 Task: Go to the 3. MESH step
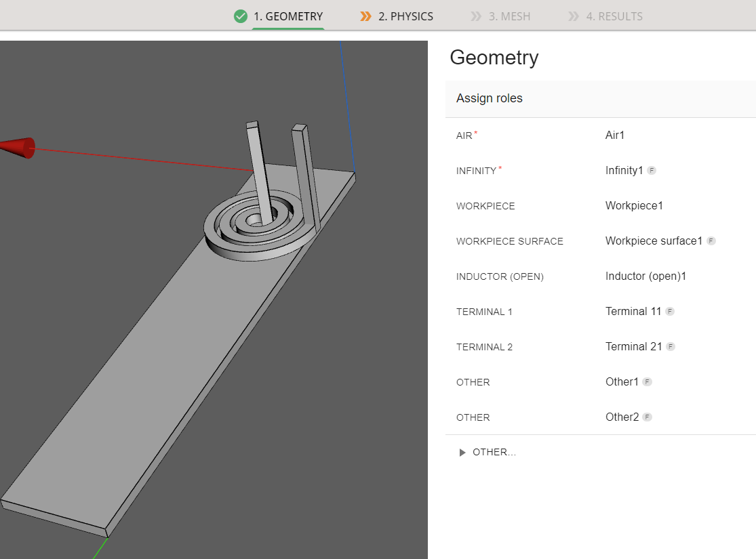click(x=509, y=16)
